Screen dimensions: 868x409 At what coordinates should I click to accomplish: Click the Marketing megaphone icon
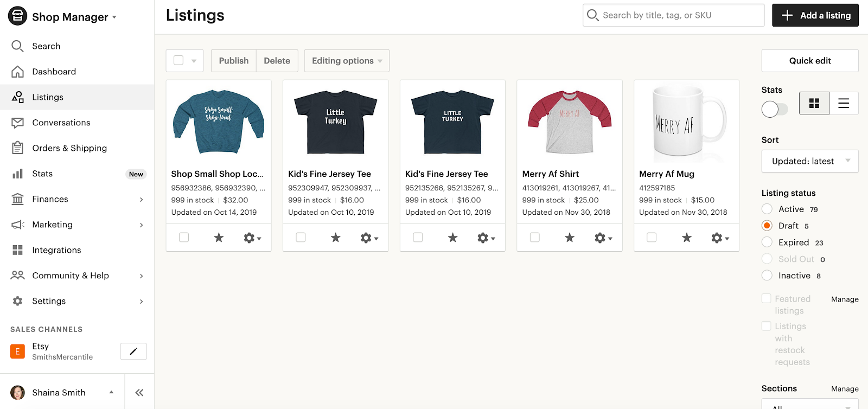pos(18,225)
